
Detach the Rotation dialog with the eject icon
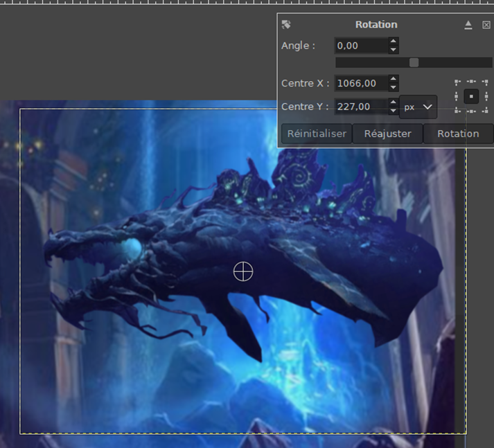click(x=468, y=25)
